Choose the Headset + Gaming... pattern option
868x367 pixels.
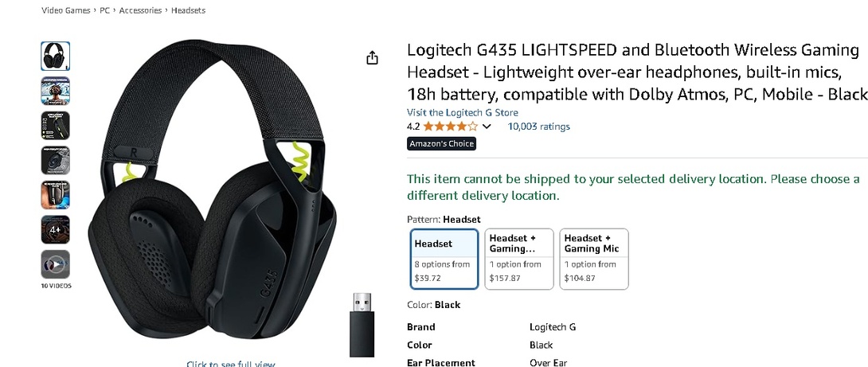(519, 259)
